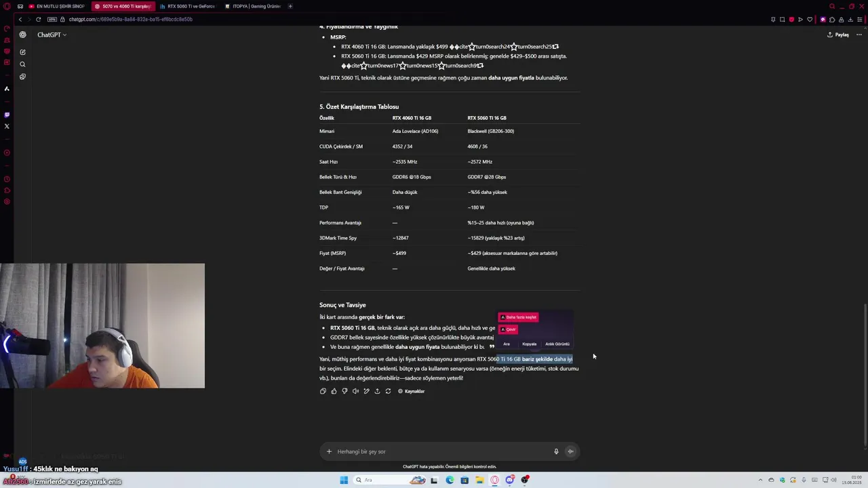The image size is (868, 488).
Task: Open the browser extensions cube icon
Action: pos(832,19)
